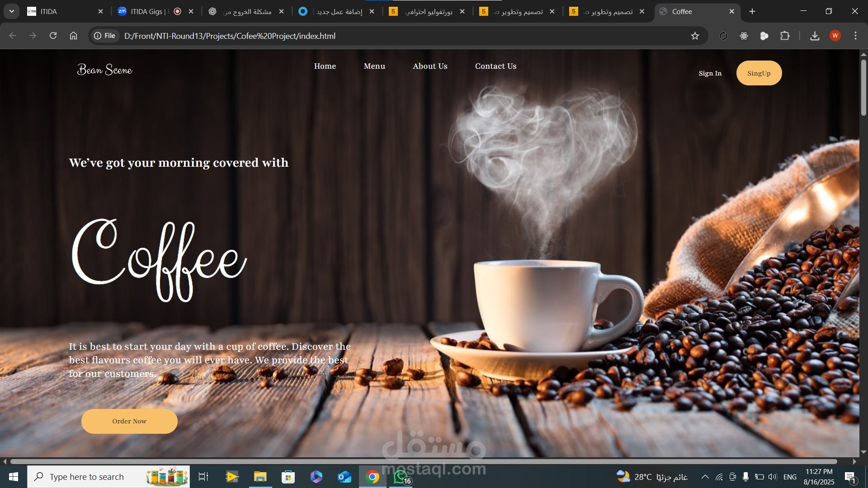Click the SingUp button
Image resolution: width=868 pixels, height=488 pixels.
759,73
